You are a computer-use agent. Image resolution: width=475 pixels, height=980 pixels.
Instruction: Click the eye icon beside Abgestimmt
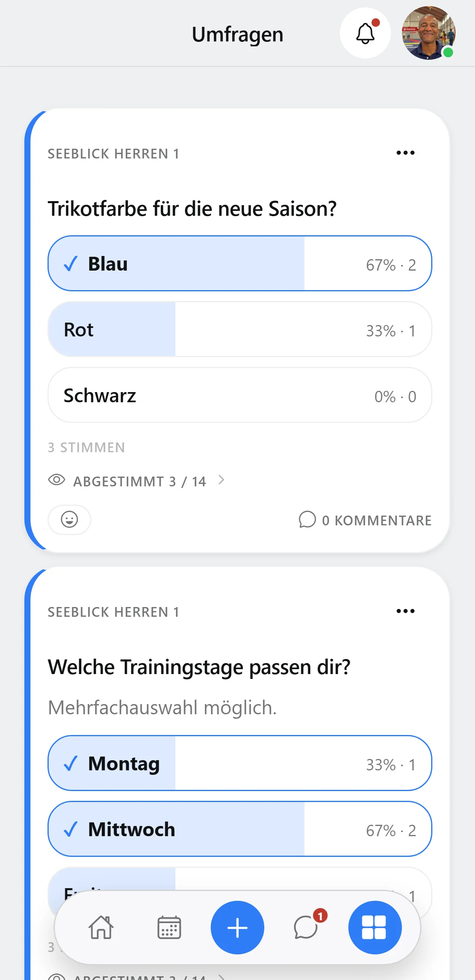57,480
